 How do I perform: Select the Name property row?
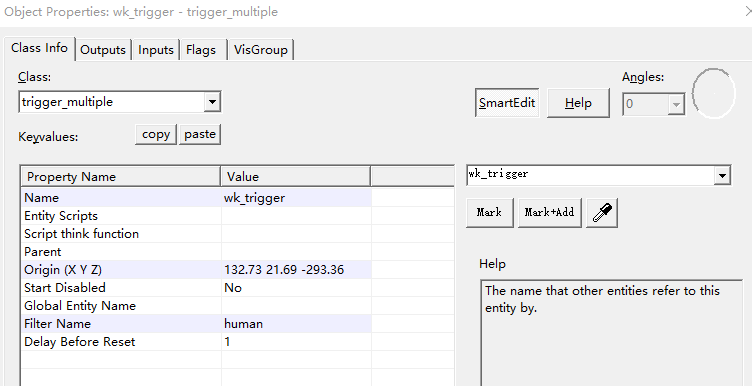coord(197,198)
